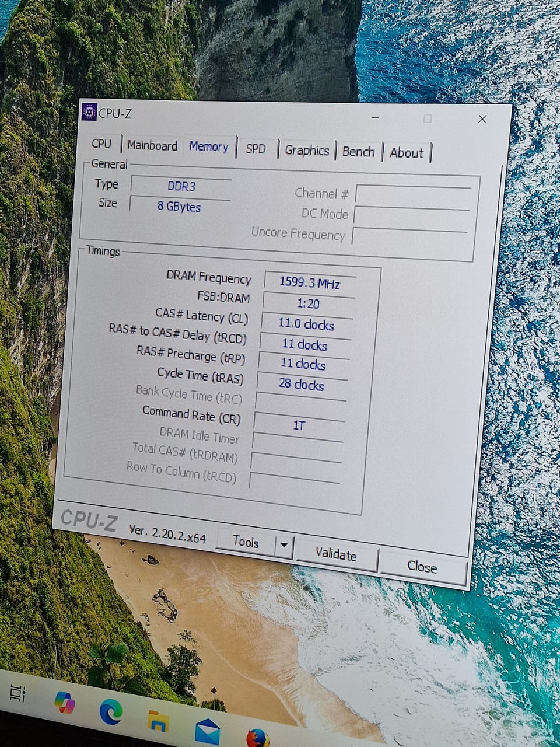The image size is (560, 747).
Task: Select the Memory tab
Action: click(209, 147)
